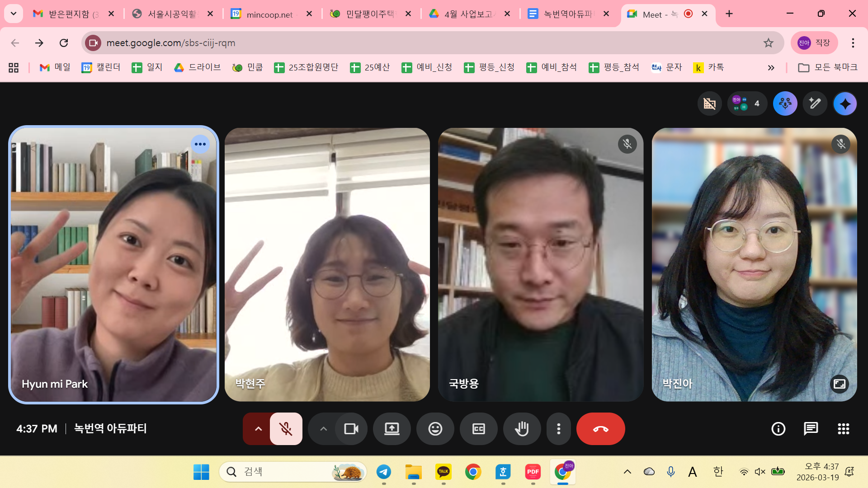Open the 드라이브 bookmark
Viewport: 868px width, 488px height.
[198, 68]
